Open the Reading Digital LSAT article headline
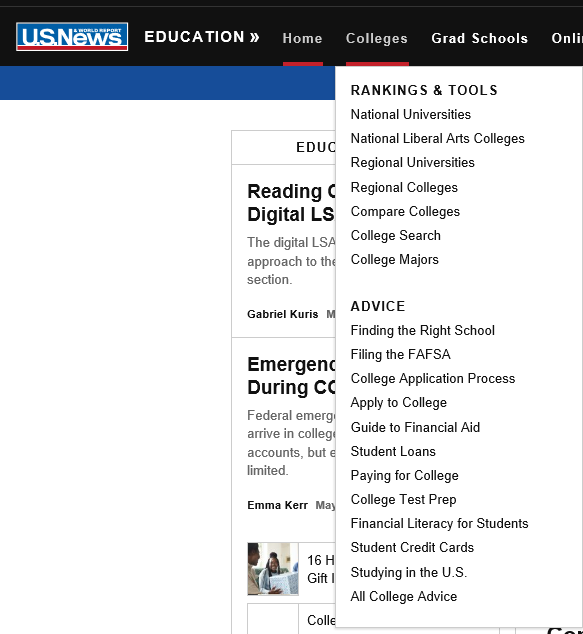Screen dimensions: 583x634 coord(291,203)
